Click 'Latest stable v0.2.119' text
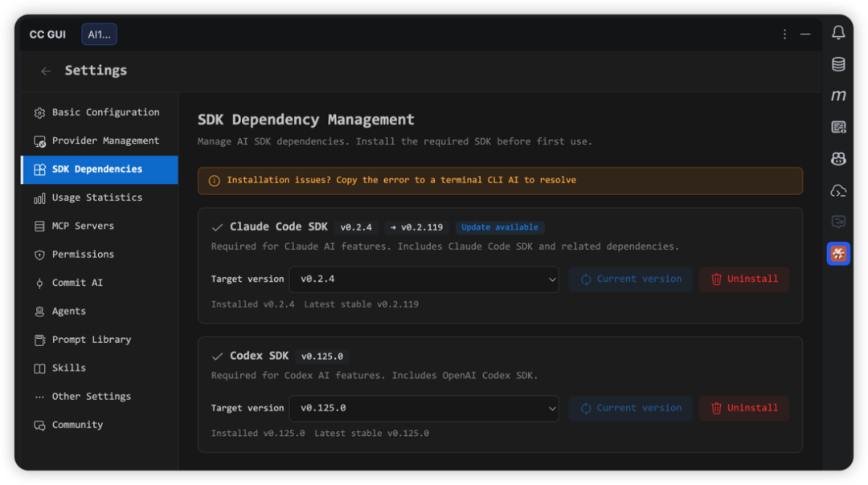 pos(361,304)
